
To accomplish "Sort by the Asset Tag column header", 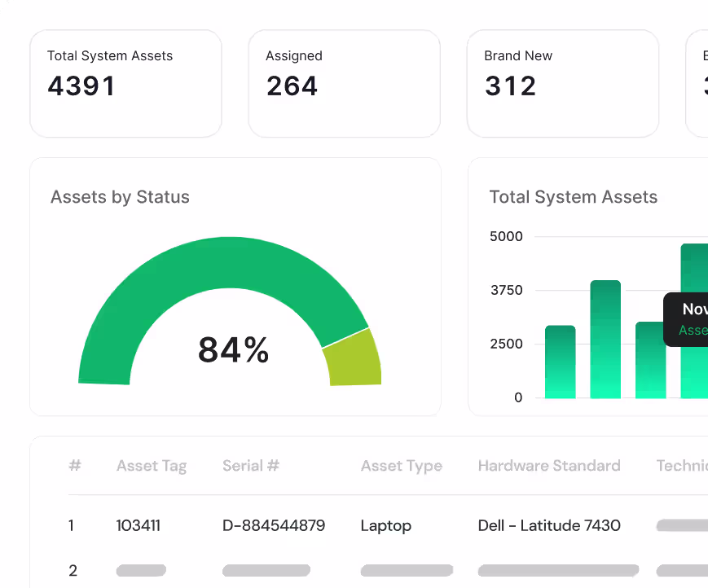I will tap(152, 466).
